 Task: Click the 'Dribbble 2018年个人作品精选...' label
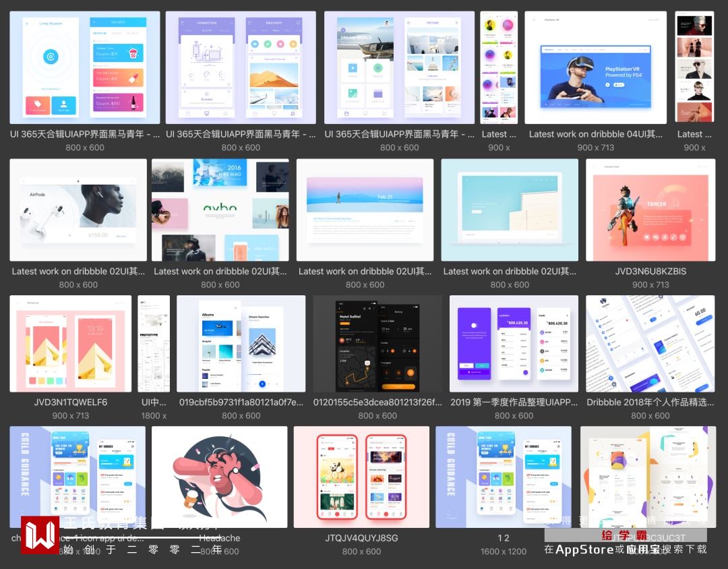point(650,402)
